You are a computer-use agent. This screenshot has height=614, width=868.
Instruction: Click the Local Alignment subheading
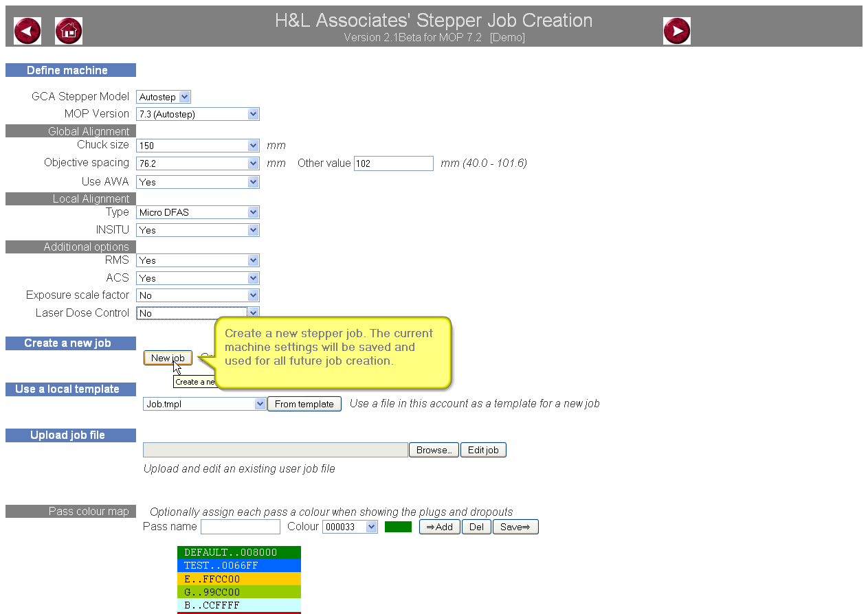click(x=71, y=198)
